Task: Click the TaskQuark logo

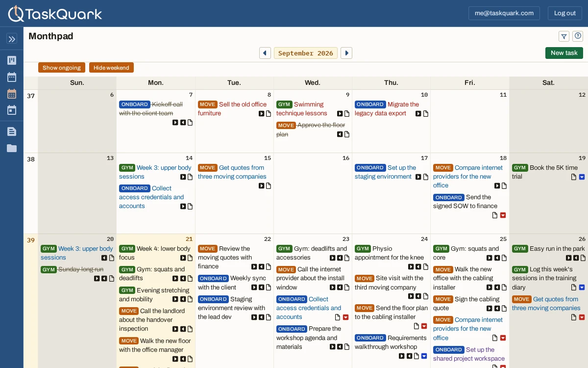Action: click(55, 13)
